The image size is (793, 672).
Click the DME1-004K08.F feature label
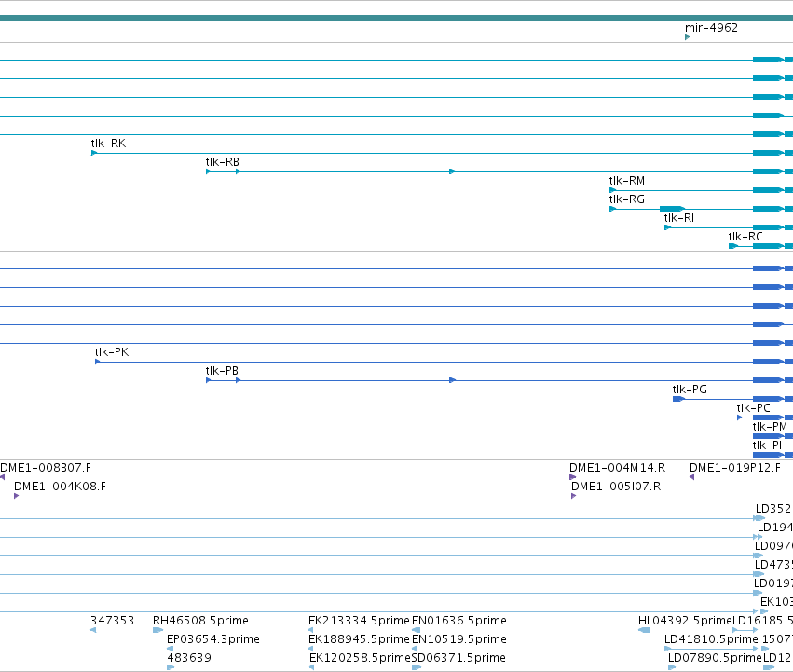(x=60, y=487)
